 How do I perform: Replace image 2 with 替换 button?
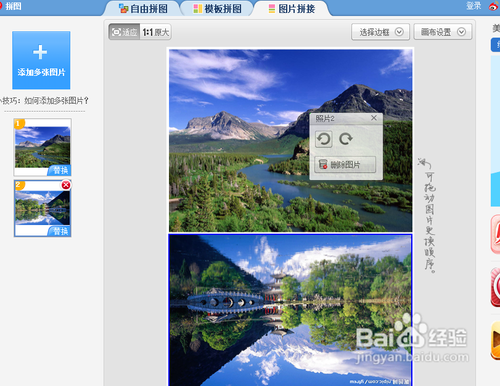[x=60, y=231]
